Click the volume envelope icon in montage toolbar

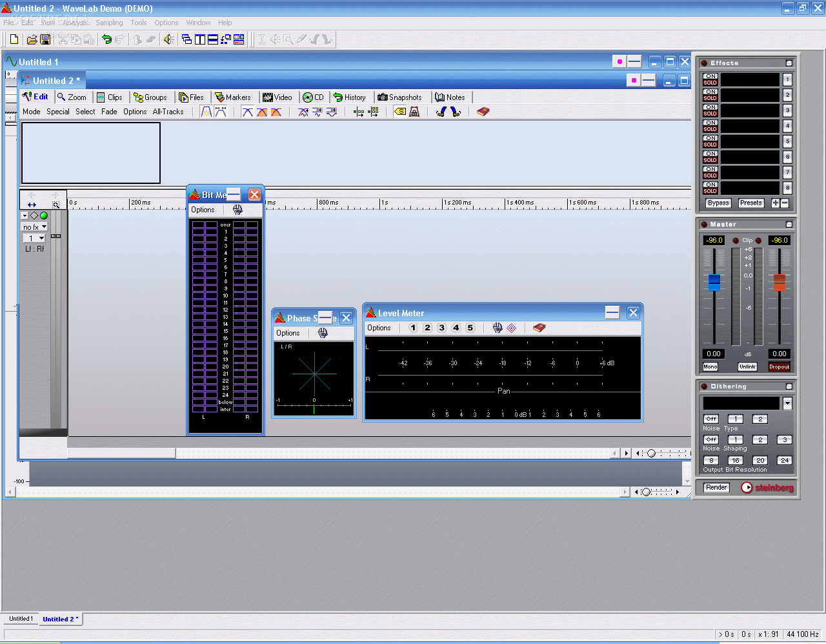pos(206,112)
